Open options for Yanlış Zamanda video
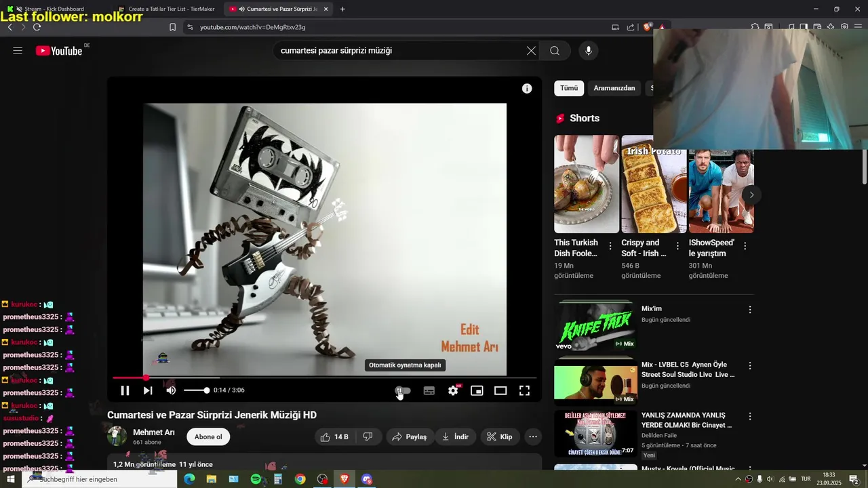Viewport: 868px width, 488px height. click(750, 416)
